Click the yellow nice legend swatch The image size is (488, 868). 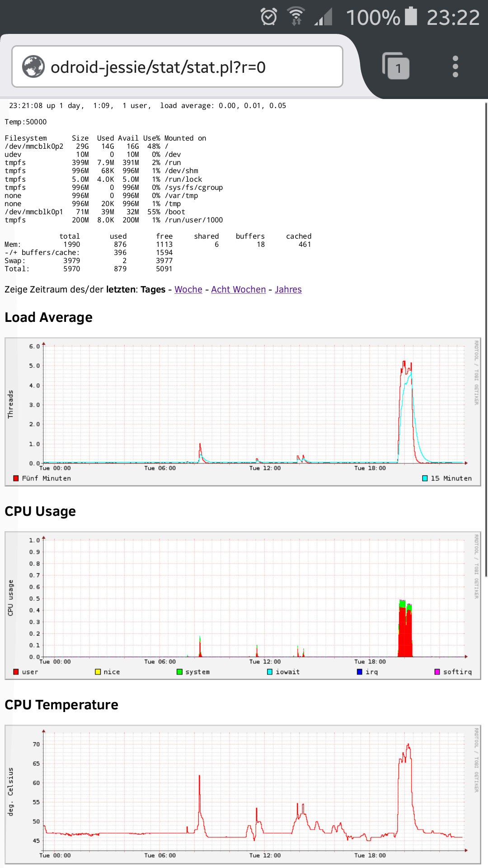(98, 672)
